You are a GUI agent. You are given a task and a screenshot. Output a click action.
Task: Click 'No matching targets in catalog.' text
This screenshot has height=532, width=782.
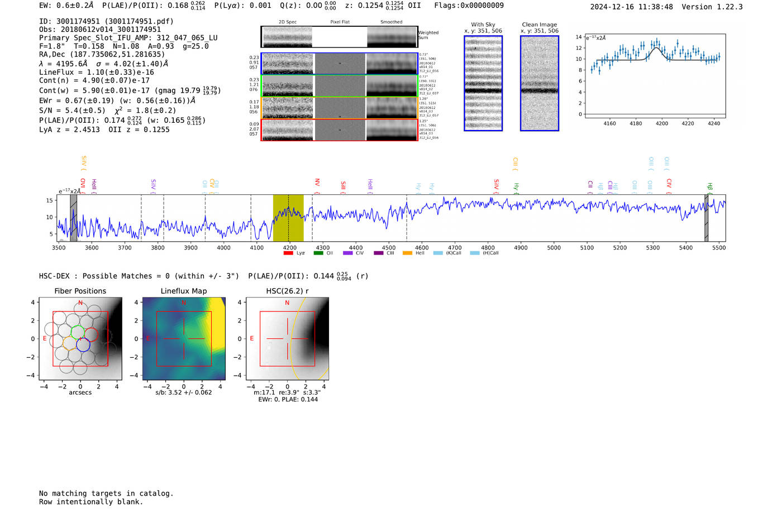coord(106,493)
